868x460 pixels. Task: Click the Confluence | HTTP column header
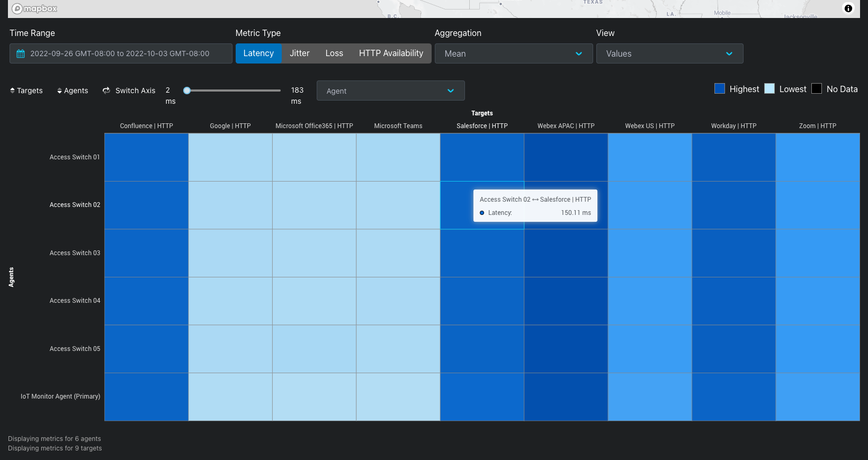[x=147, y=126]
